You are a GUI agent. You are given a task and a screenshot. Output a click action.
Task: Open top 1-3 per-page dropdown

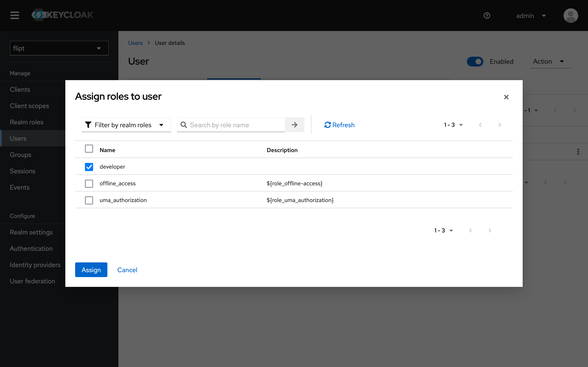(453, 125)
